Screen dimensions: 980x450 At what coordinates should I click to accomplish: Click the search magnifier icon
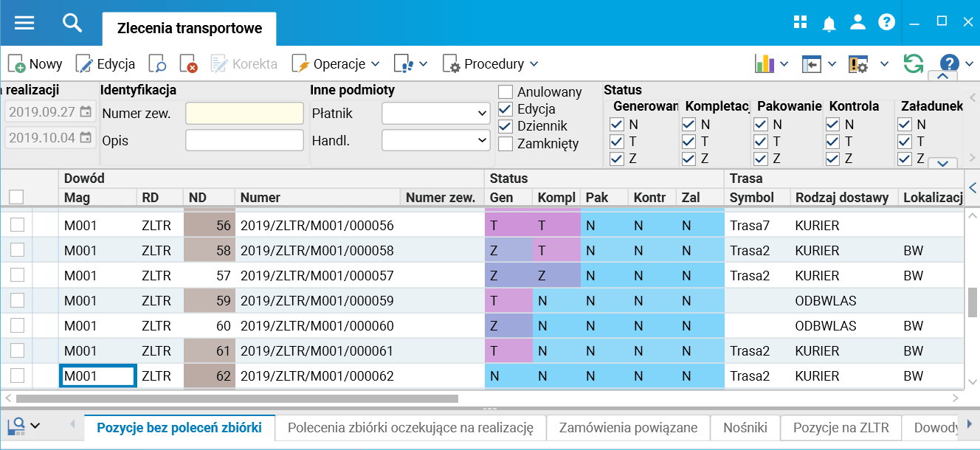click(x=72, y=22)
